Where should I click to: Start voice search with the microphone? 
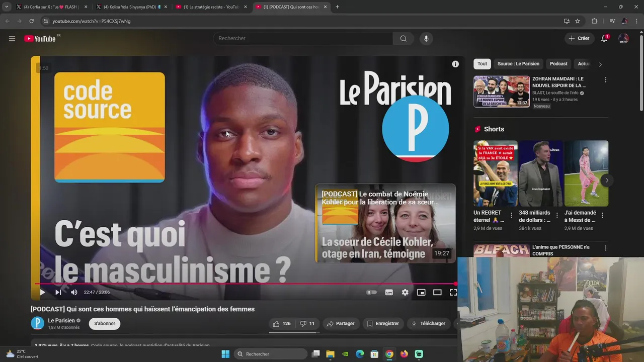(426, 39)
